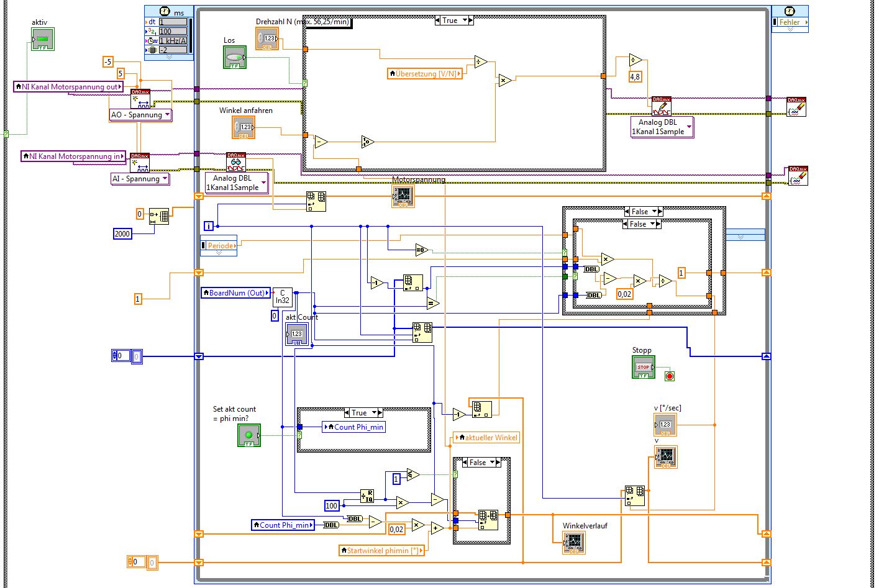Open the AI - Spannung polymorphic selector

tap(140, 179)
